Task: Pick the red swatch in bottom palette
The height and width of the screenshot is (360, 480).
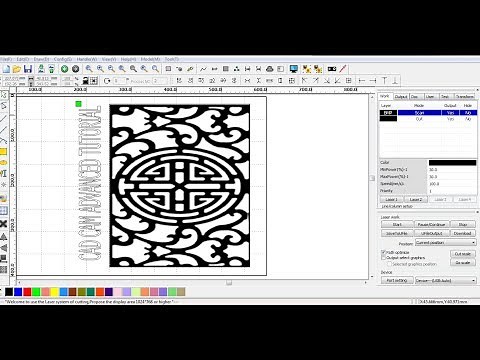Action: [27, 292]
